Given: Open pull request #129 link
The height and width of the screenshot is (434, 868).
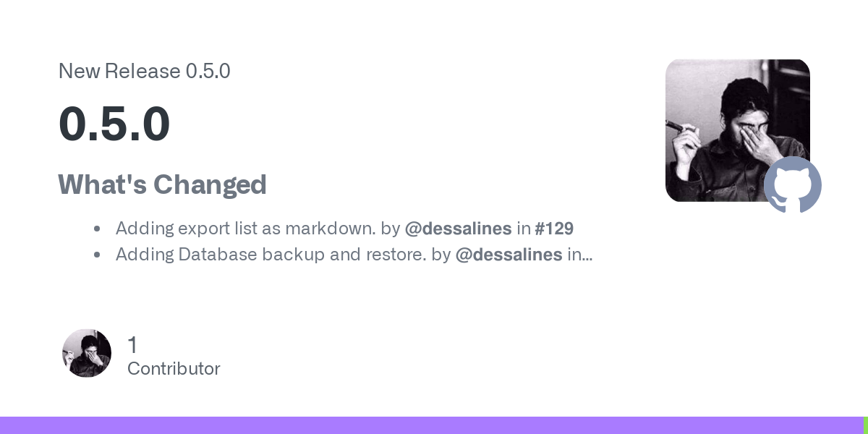Looking at the screenshot, I should (x=554, y=229).
